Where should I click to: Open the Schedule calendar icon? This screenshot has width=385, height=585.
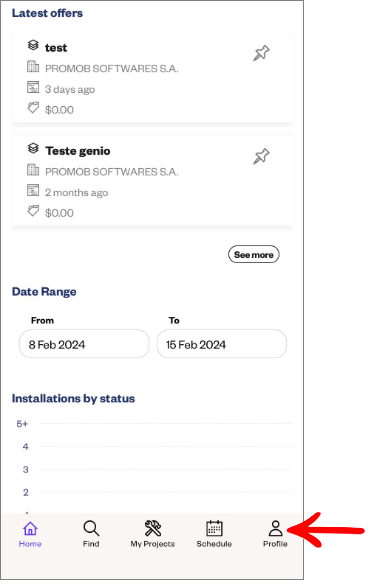click(214, 528)
